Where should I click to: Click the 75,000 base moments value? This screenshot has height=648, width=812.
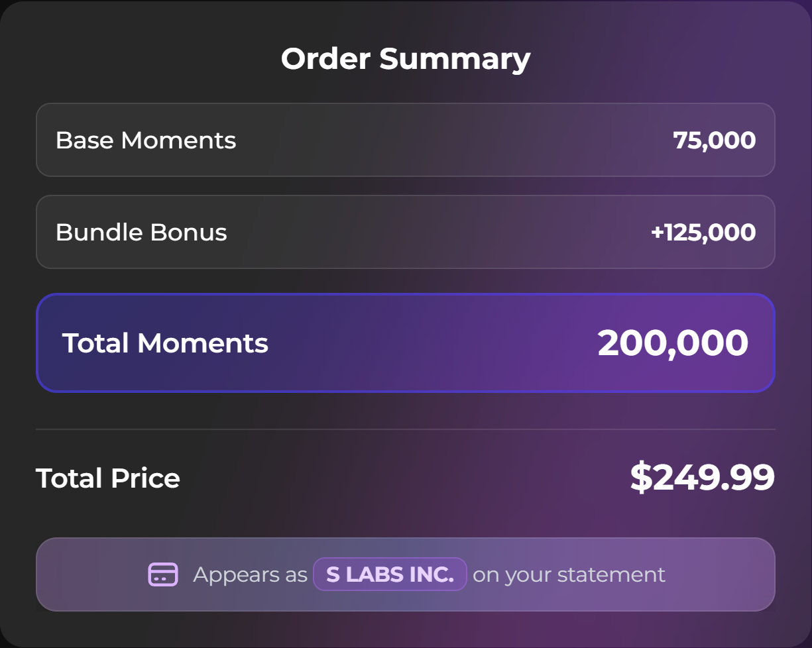[714, 140]
